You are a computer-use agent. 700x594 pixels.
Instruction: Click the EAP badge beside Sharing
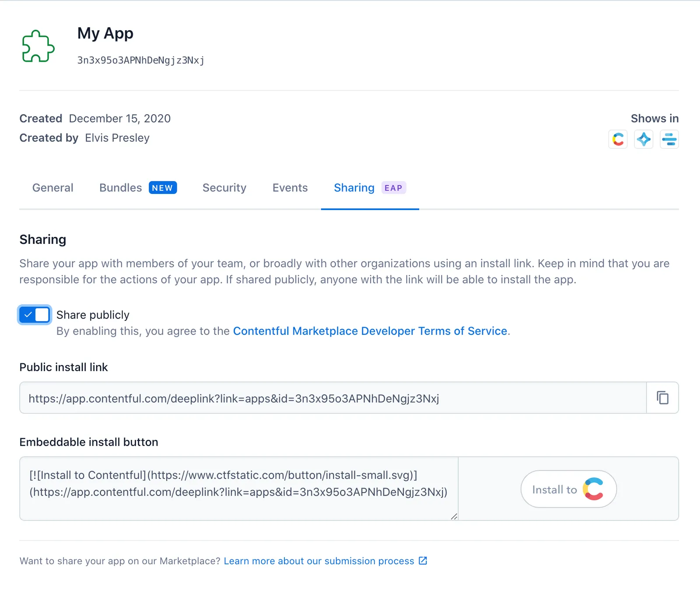tap(394, 188)
